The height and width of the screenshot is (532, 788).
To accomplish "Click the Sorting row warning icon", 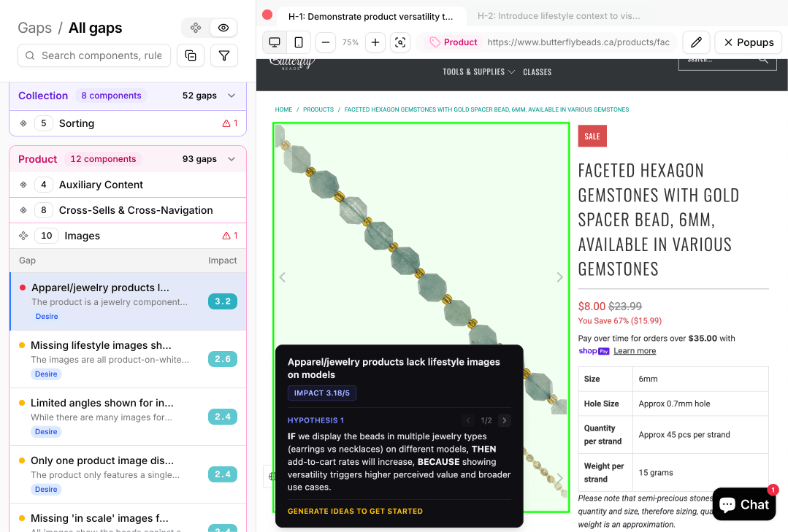I will (226, 123).
